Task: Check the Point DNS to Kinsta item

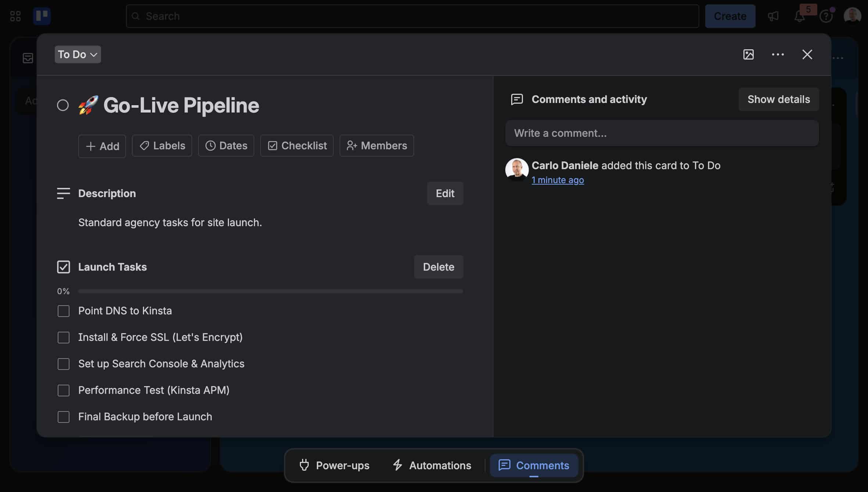Action: [x=63, y=311]
